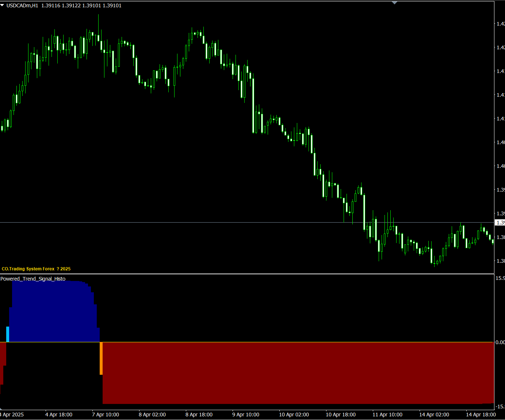Click the 0.00 level on indicator scale
The height and width of the screenshot is (420, 505).
pos(500,342)
